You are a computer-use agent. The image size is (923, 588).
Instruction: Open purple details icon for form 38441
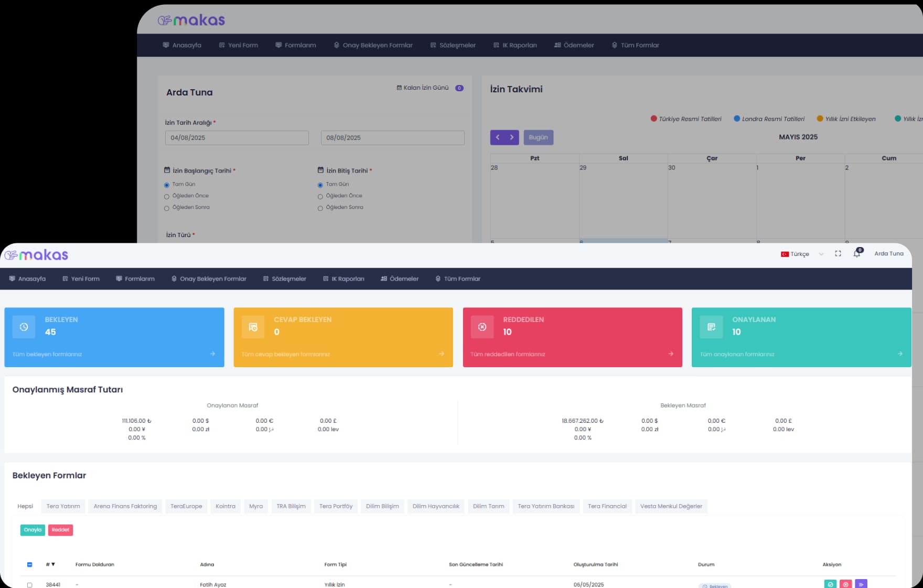[x=861, y=584]
